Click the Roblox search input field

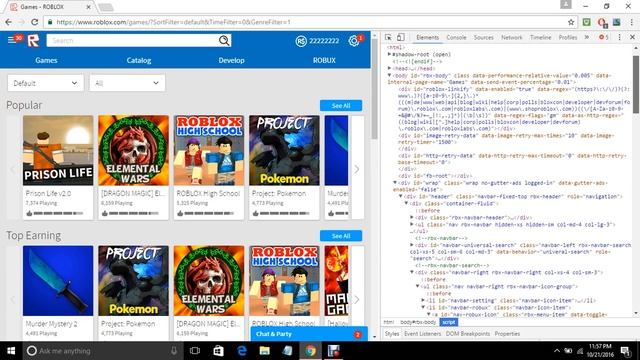(132, 40)
